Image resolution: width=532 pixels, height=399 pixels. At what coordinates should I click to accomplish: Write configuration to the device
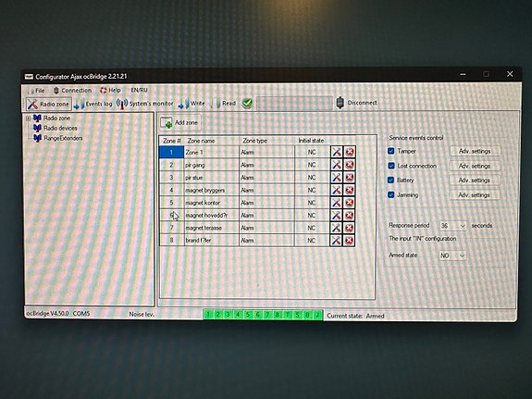point(192,104)
